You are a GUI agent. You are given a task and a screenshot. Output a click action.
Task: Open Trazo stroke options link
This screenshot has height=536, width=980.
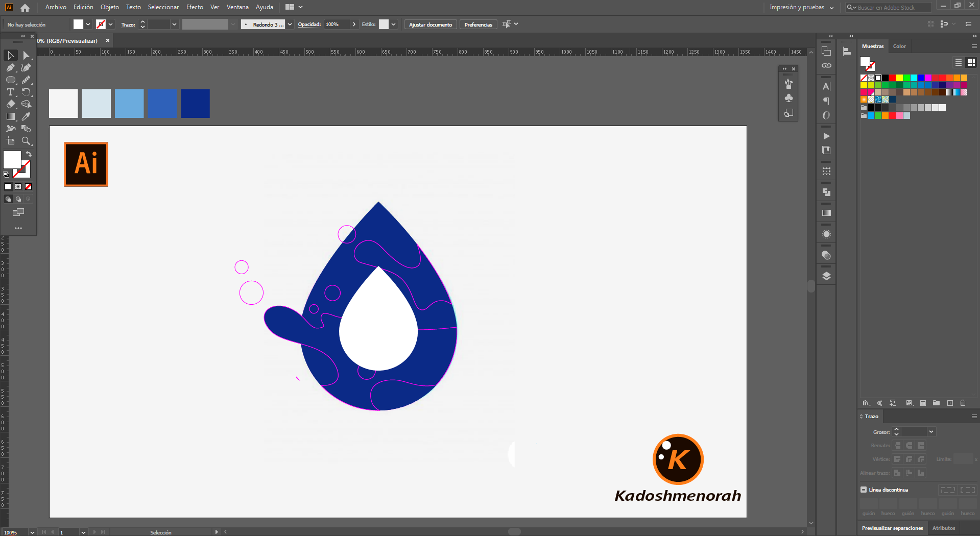point(128,25)
